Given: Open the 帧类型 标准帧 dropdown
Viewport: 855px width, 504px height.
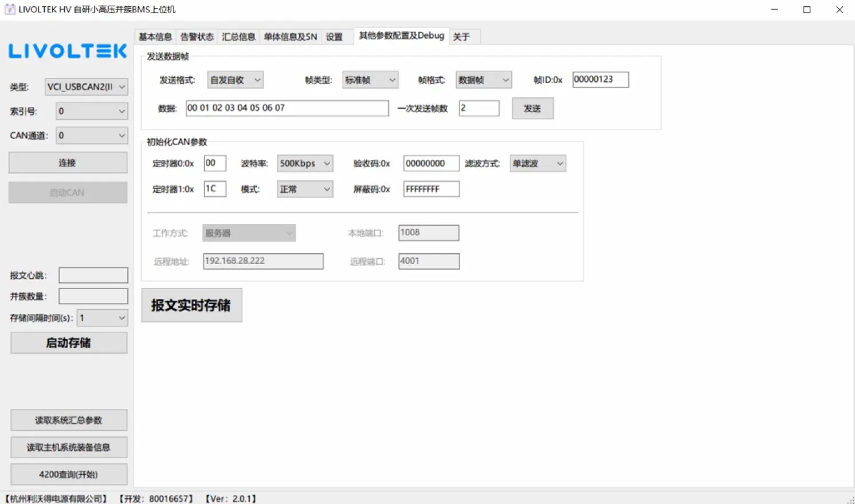Looking at the screenshot, I should [x=370, y=80].
